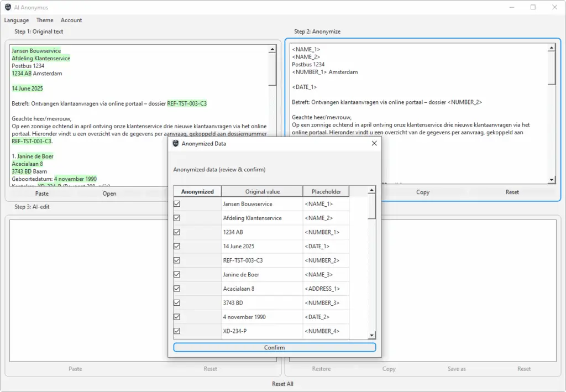Uncheck the Acacialaan 8 anonymize checkbox
The width and height of the screenshot is (566, 392).
tap(177, 289)
